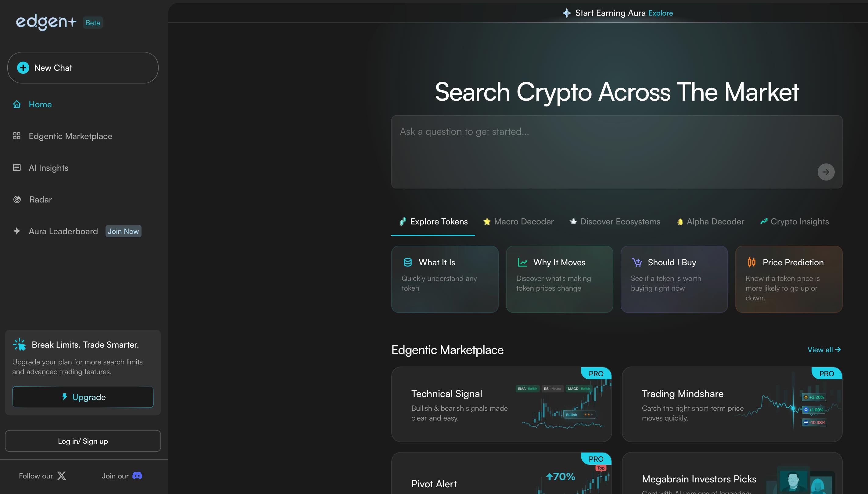The image size is (868, 494).
Task: Open AI Insights page
Action: [x=48, y=168]
